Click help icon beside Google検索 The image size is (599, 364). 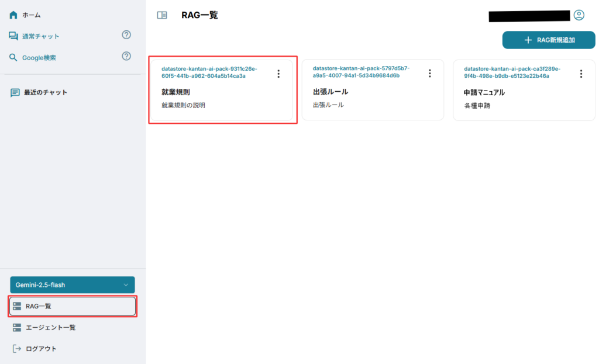pos(126,57)
